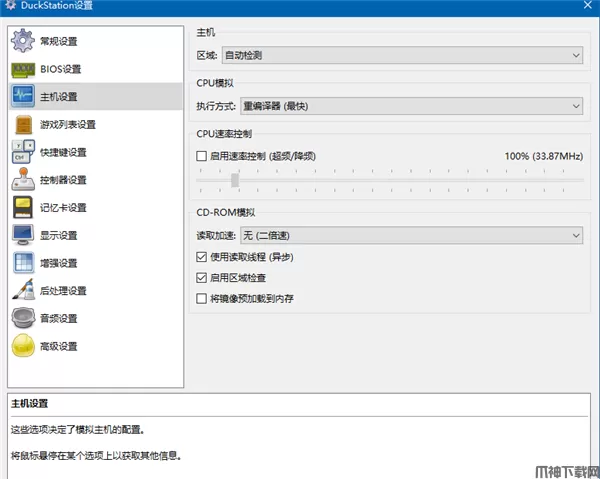Viewport: 600px width, 479px height.
Task: Click the monitor display settings icon
Action: pos(23,235)
